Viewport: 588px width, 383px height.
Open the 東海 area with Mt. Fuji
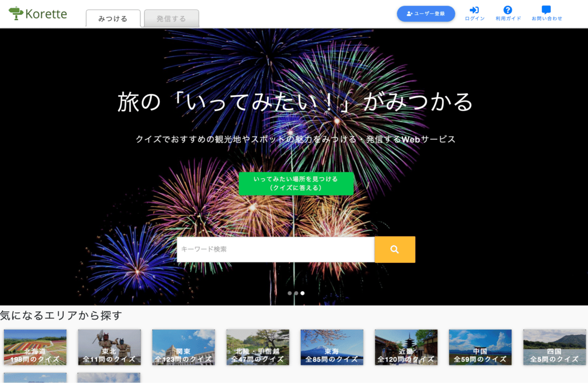click(x=332, y=347)
